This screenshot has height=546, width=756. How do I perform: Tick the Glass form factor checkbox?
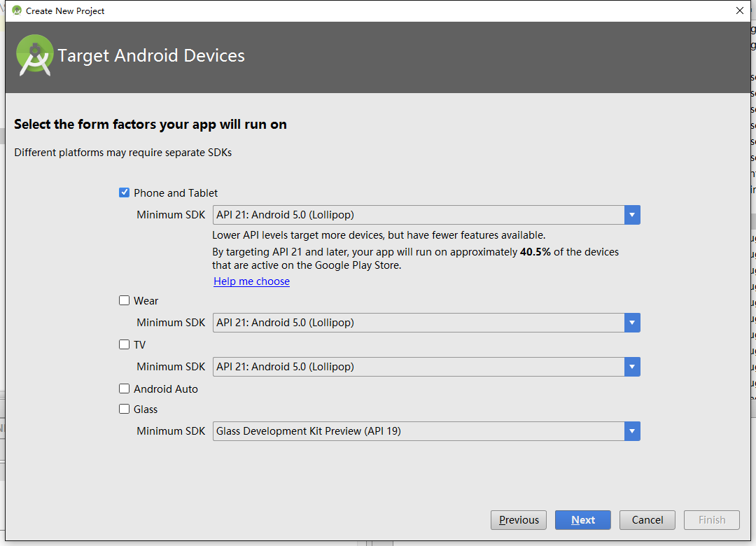click(x=125, y=409)
